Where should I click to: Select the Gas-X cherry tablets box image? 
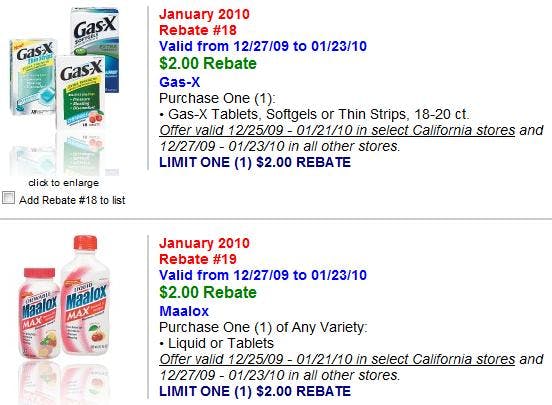(x=81, y=92)
